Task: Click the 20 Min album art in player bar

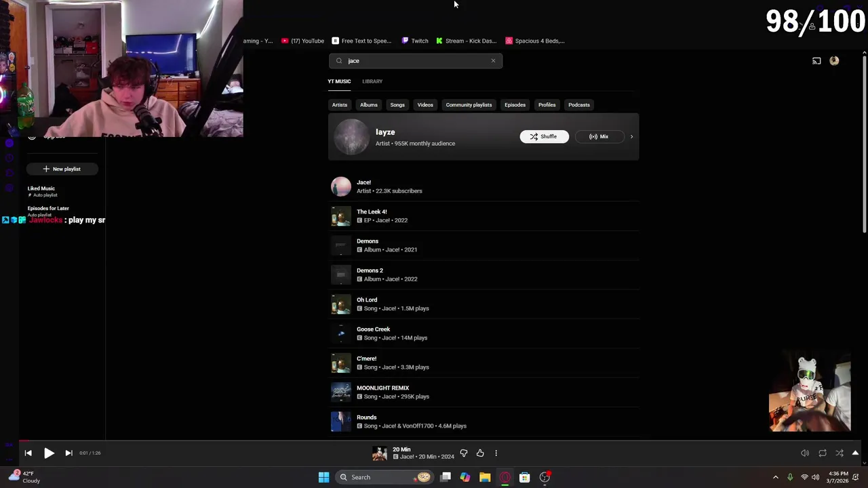Action: pyautogui.click(x=379, y=453)
